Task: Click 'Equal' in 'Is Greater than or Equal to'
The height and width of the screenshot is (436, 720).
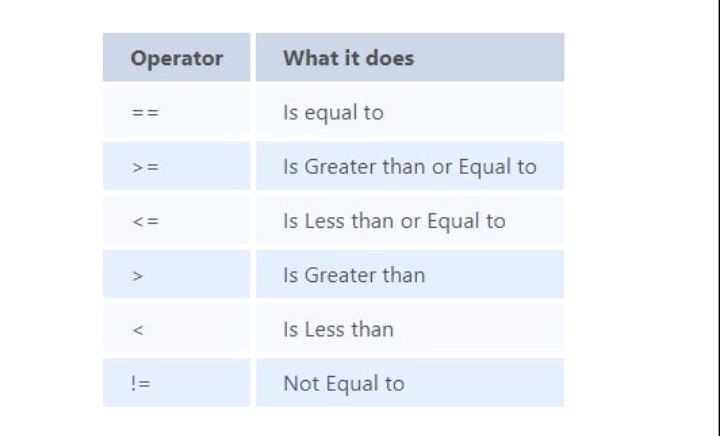Action: click(x=485, y=167)
